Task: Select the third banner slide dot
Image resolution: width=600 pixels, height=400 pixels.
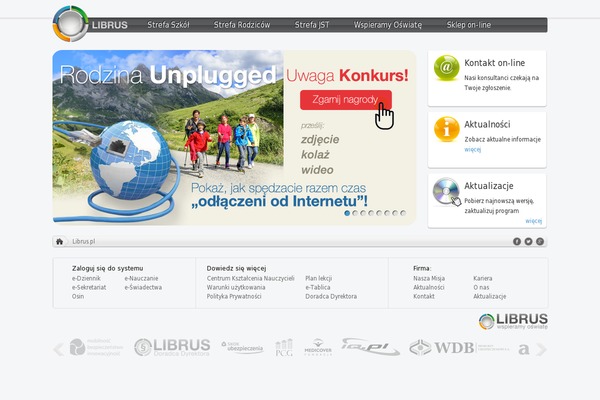Action: point(363,213)
